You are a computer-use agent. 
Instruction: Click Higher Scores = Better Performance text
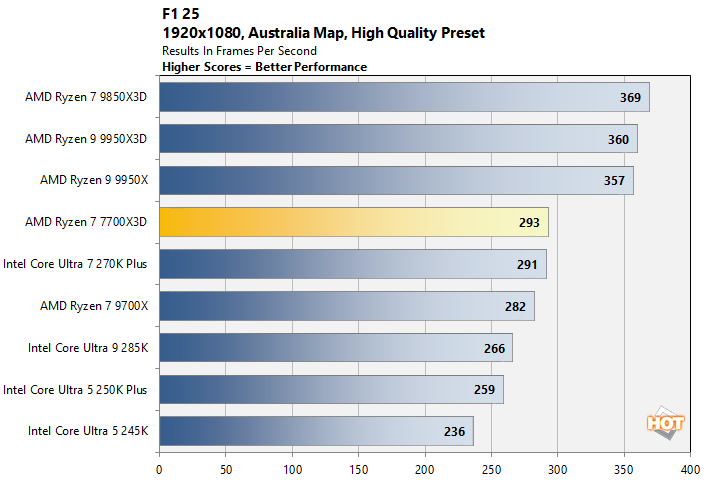[x=265, y=67]
